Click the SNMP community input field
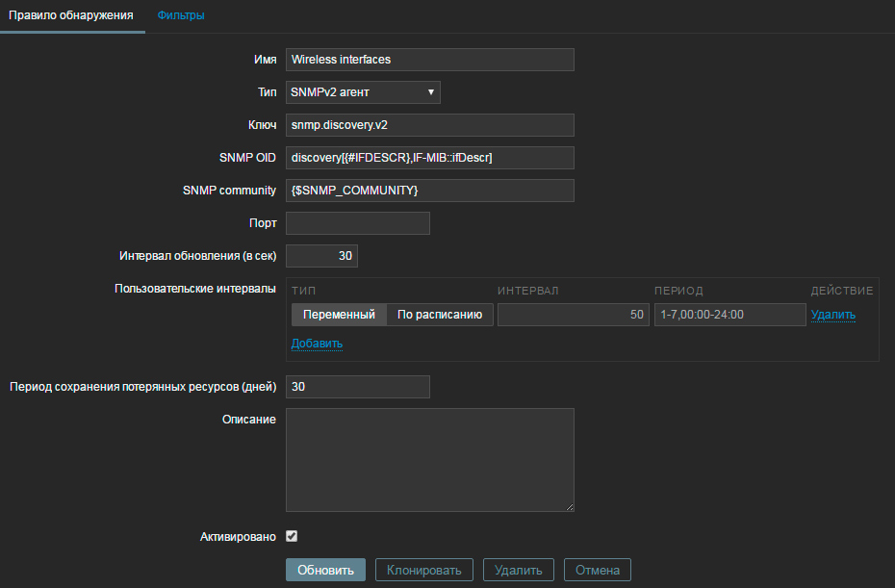The width and height of the screenshot is (895, 588). tap(429, 191)
